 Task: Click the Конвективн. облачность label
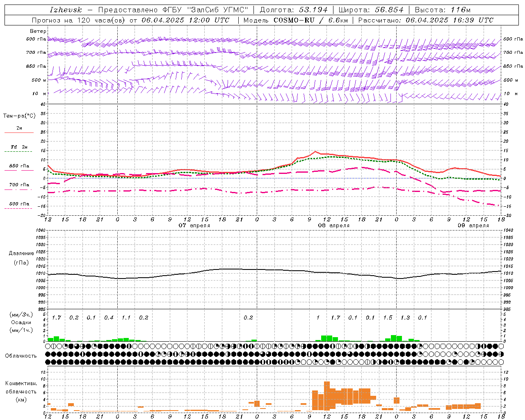21,388
